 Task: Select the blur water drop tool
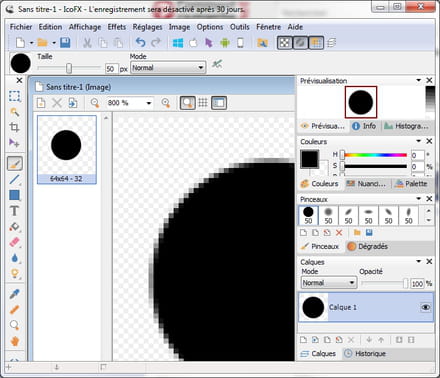pyautogui.click(x=14, y=258)
